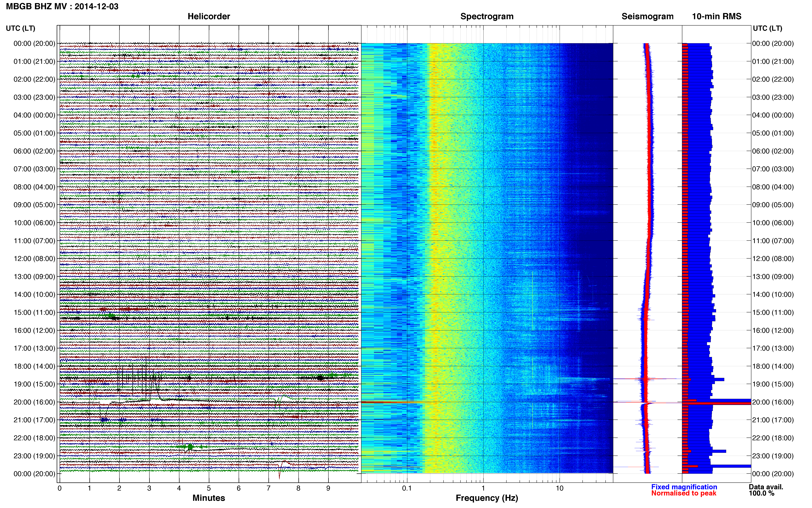This screenshot has width=812, height=508.
Task: Click the left '11:00 (07:00)' time label
Action: pos(34,241)
